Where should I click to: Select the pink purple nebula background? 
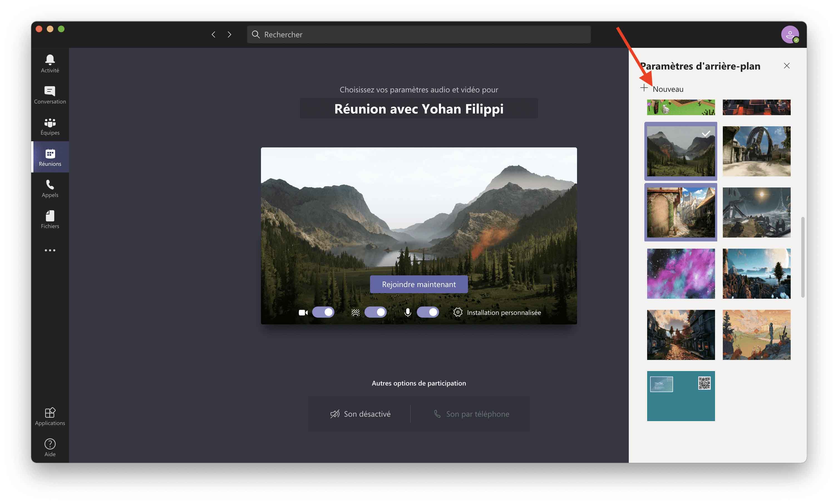pyautogui.click(x=680, y=273)
